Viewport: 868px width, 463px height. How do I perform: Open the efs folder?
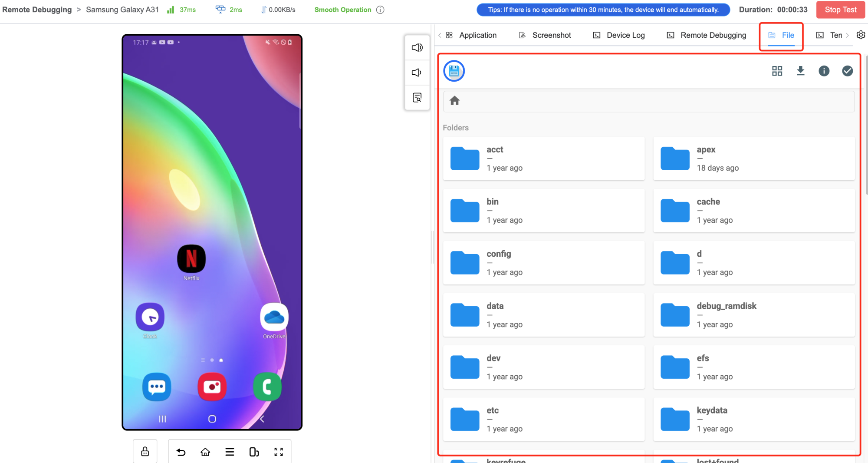pyautogui.click(x=754, y=367)
